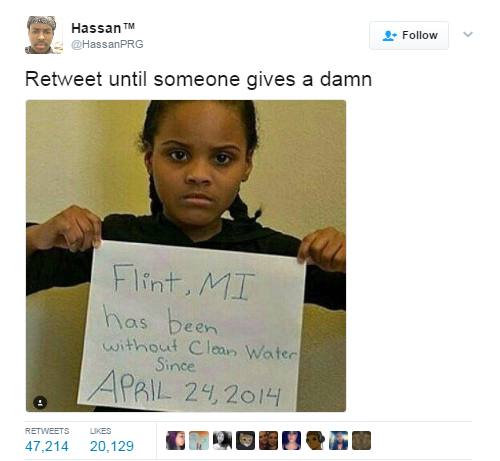Click the follow person-plus icon
Viewport: 500px width, 461px height.
(x=389, y=35)
